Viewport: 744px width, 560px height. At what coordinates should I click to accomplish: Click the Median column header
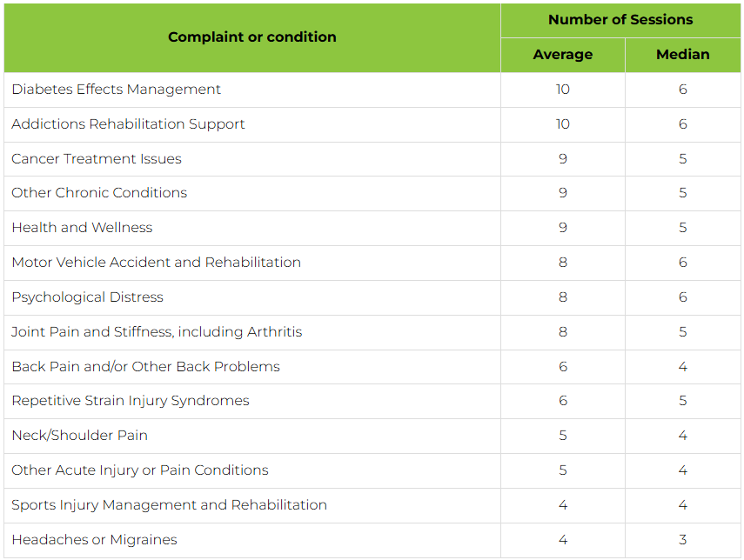pyautogui.click(x=683, y=55)
